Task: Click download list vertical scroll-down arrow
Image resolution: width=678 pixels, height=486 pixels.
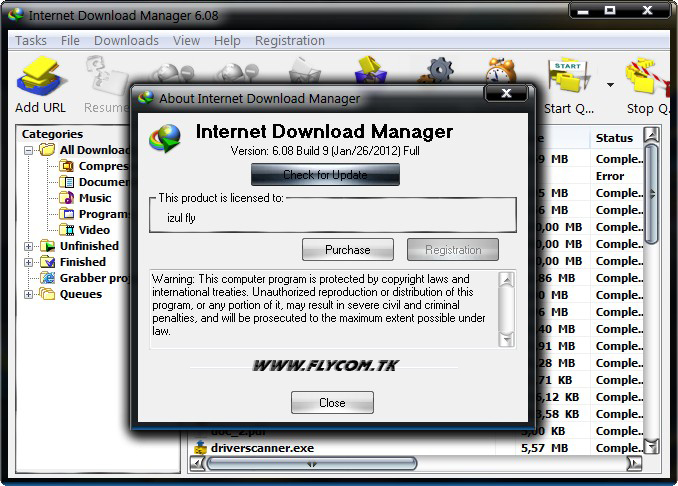Action: 651,446
